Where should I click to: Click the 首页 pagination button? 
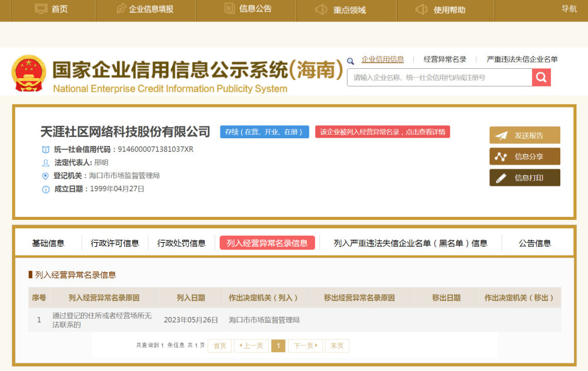click(220, 346)
